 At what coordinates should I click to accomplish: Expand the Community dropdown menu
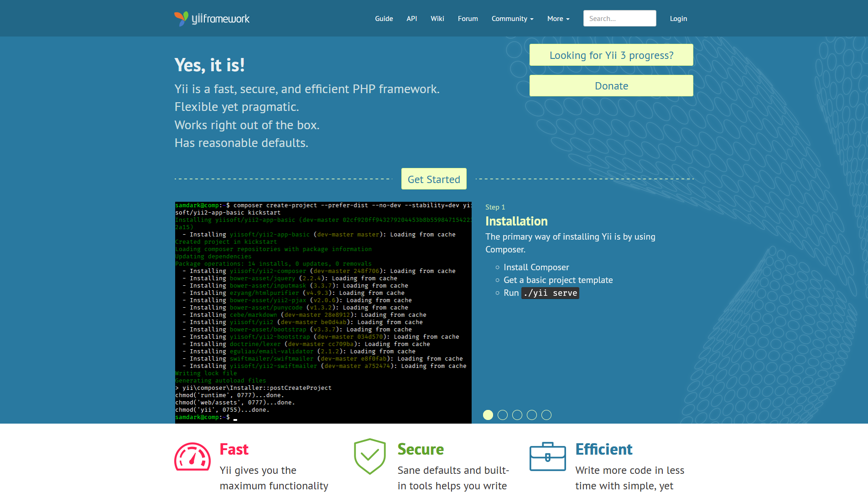[x=513, y=19]
